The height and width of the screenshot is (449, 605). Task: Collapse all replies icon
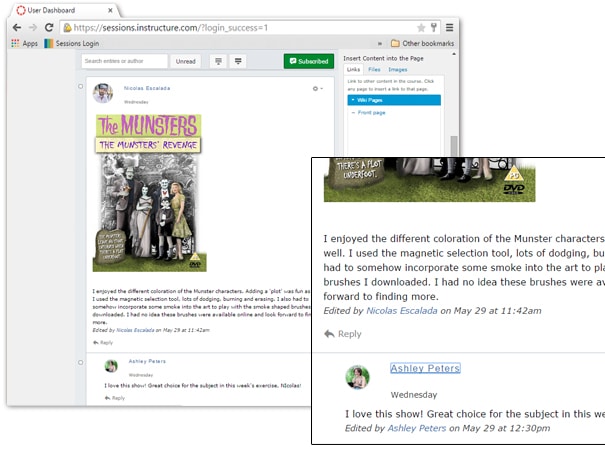[218, 61]
